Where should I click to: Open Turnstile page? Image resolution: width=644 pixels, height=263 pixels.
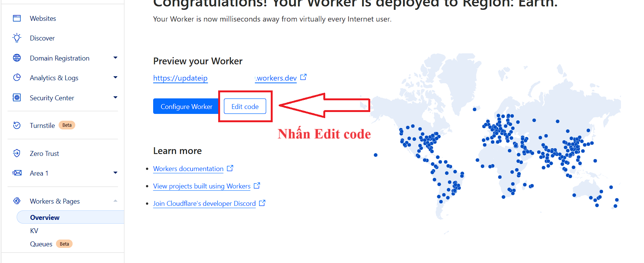pos(42,126)
